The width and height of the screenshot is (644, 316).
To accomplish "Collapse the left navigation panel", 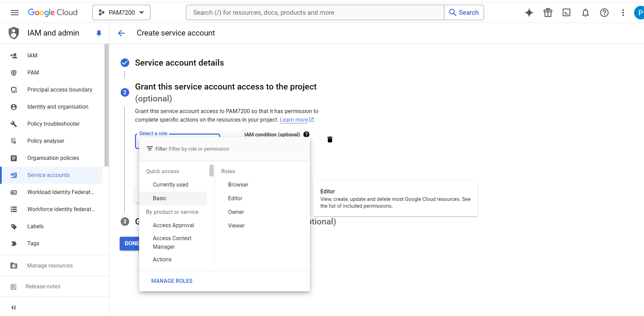I will (x=13, y=307).
